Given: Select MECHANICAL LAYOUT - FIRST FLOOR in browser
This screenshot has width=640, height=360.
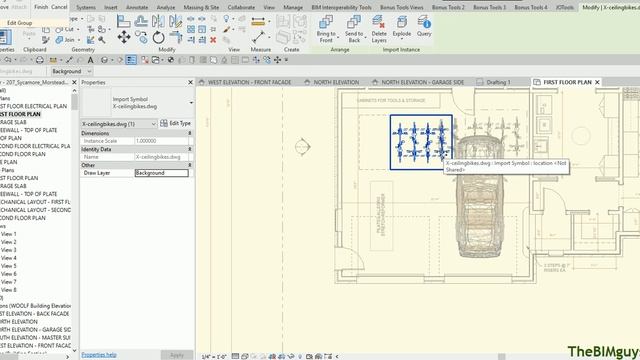Looking at the screenshot, I should click(35, 202).
